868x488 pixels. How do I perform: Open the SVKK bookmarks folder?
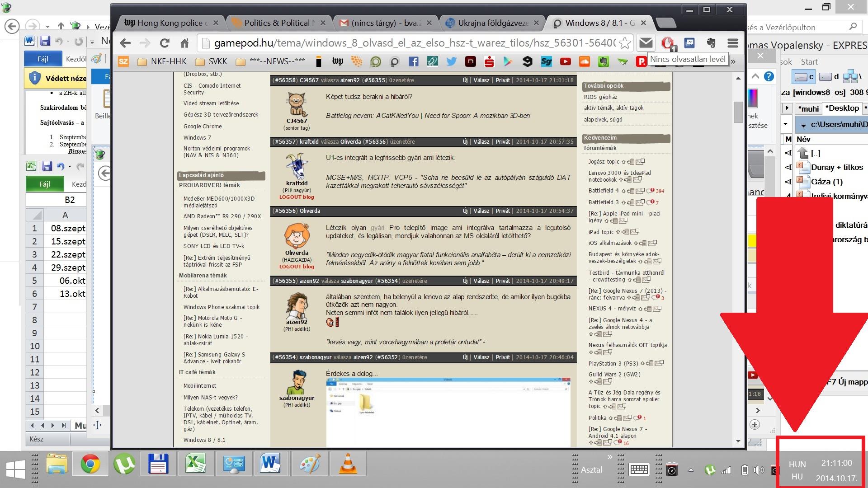(211, 61)
